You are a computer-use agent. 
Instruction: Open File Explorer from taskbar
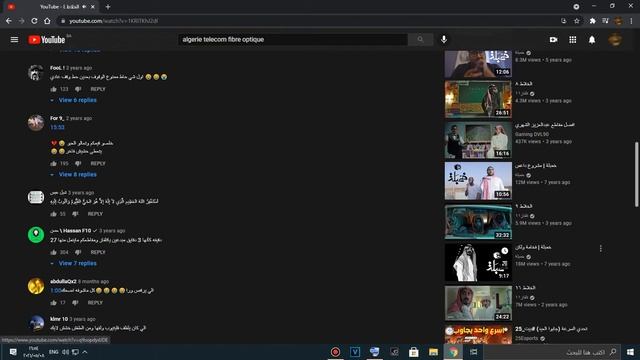[x=433, y=352]
